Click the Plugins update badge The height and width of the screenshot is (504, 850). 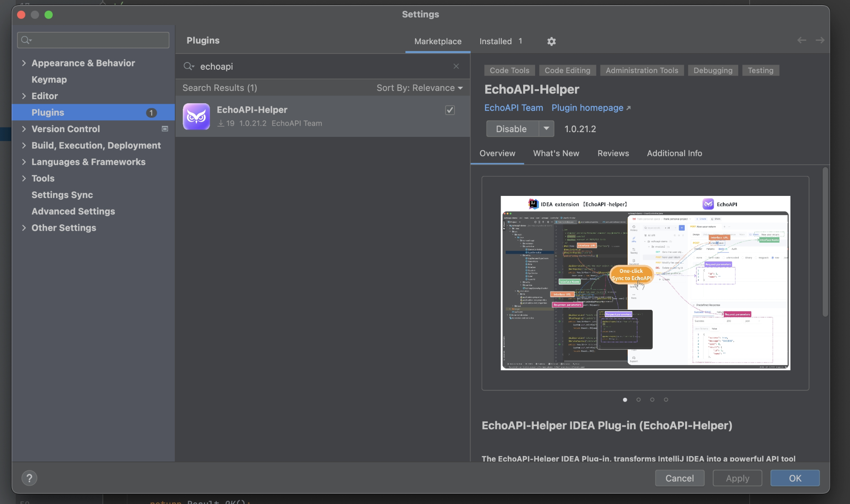pos(151,113)
